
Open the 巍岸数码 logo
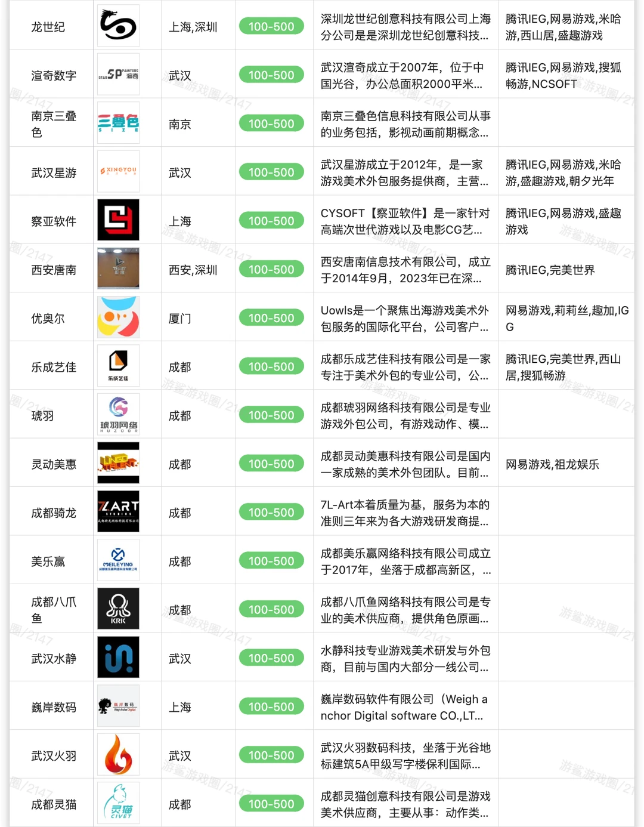[x=118, y=706]
